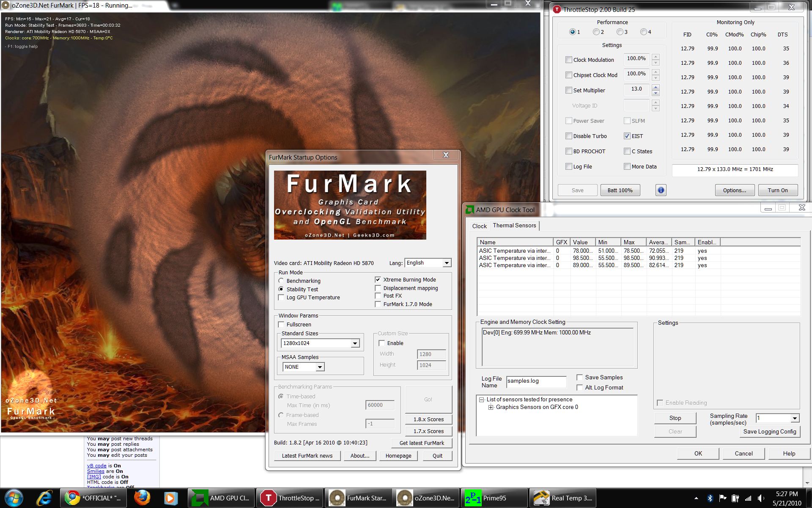Viewport: 812px width, 508px height.
Task: Check the More Data option
Action: point(627,166)
